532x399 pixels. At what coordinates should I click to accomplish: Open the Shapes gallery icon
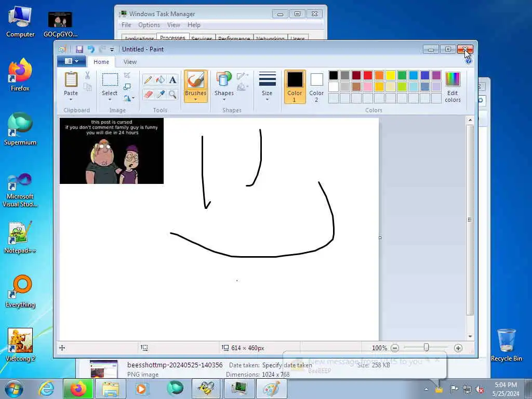click(224, 79)
